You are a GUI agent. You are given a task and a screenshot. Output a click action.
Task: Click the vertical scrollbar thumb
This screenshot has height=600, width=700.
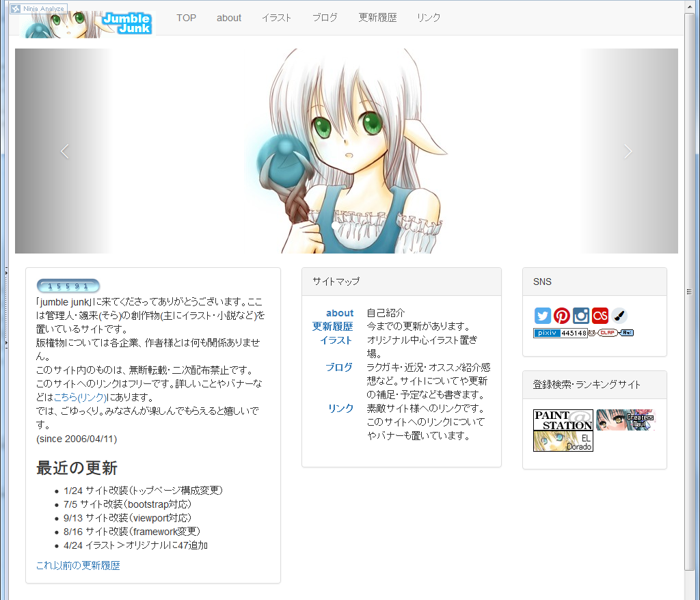689,292
